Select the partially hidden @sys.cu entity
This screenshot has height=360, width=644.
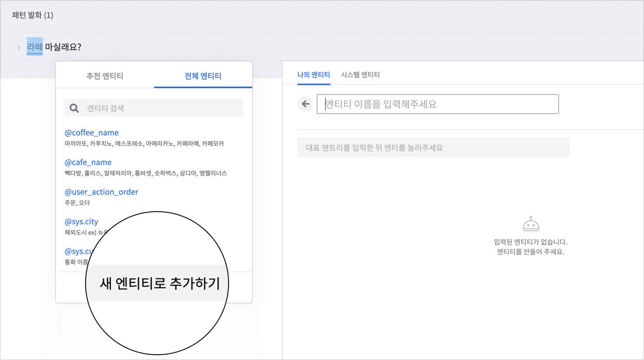tap(78, 251)
